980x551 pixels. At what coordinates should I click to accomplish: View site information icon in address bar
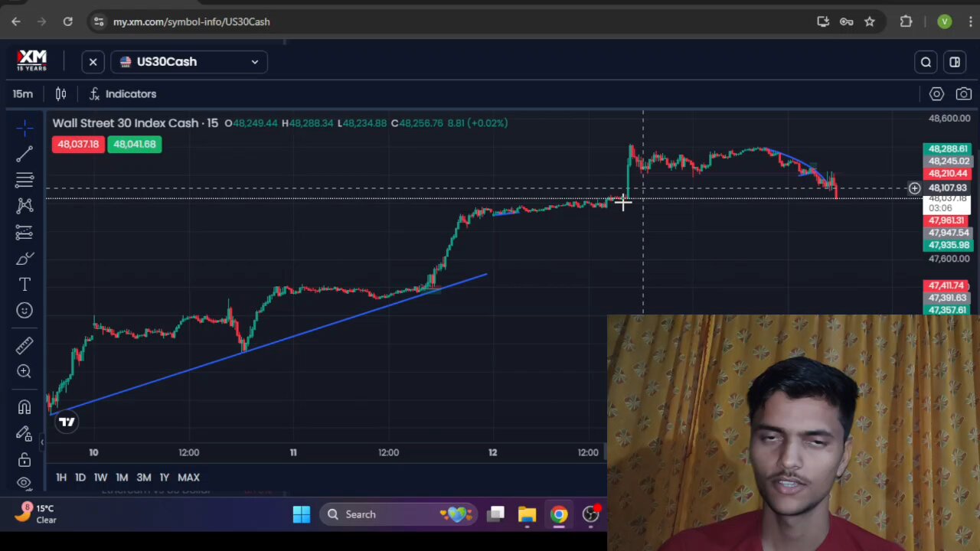[x=99, y=21]
